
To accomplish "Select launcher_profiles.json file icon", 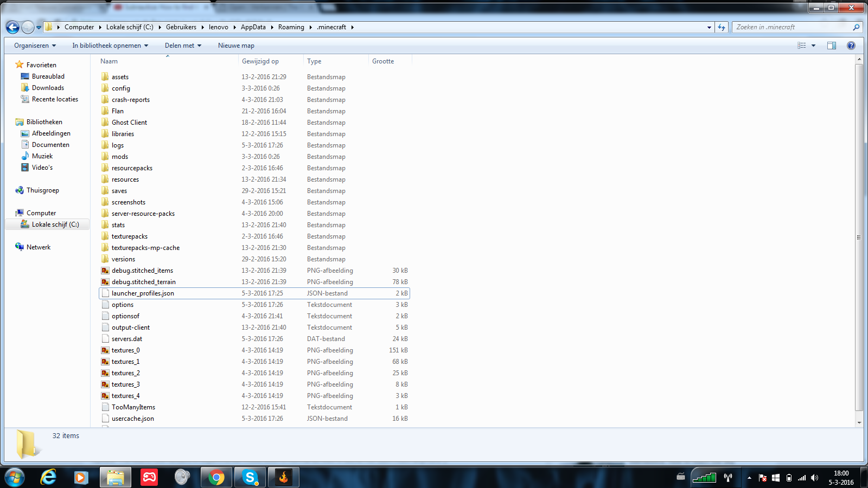I will 105,293.
